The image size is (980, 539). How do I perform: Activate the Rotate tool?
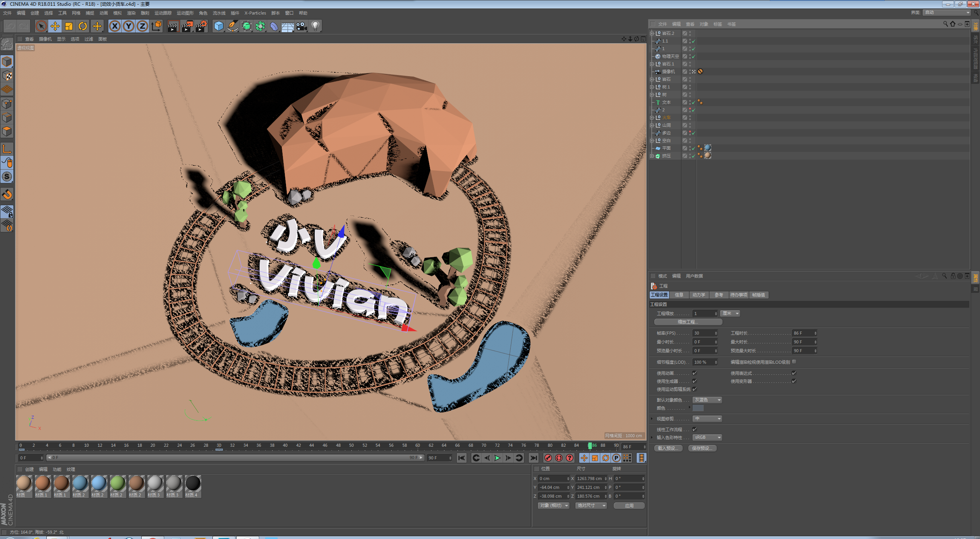tap(83, 26)
